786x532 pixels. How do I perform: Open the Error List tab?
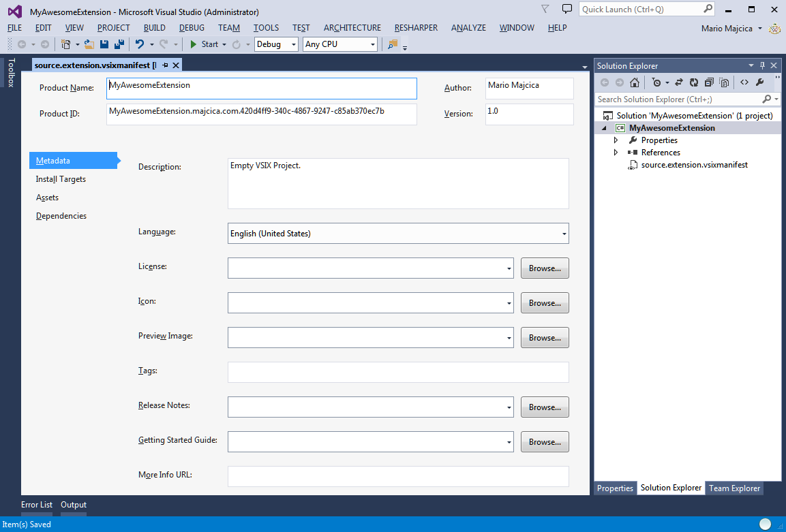37,505
